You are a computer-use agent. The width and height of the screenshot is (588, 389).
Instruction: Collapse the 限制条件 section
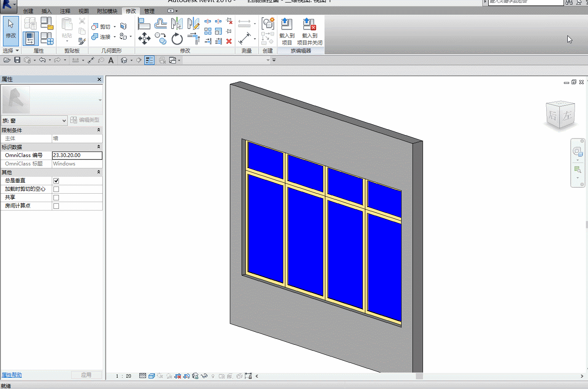tap(98, 130)
